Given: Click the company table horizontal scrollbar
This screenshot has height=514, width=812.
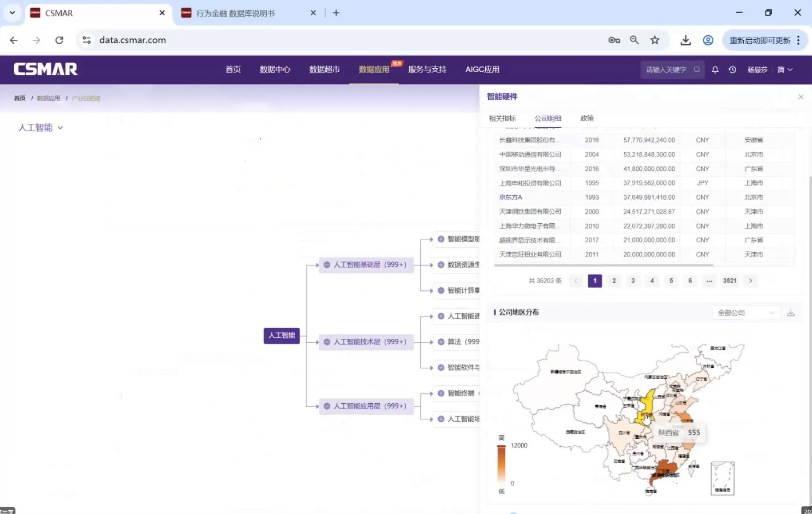Looking at the screenshot, I should (604, 265).
